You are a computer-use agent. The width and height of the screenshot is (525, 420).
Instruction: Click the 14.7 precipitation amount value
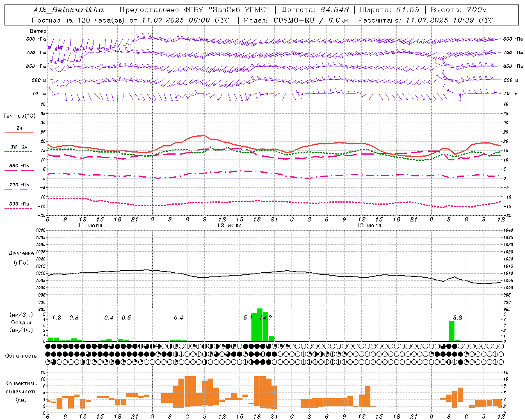(265, 317)
